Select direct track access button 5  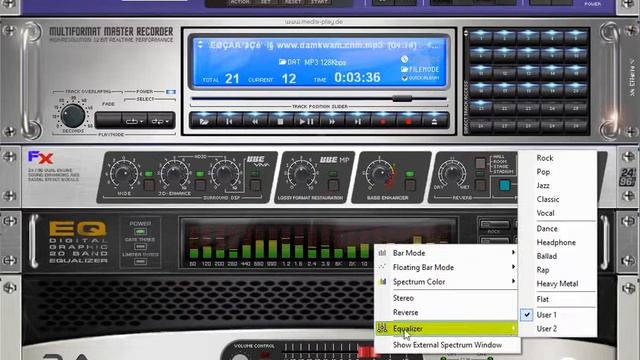[576, 37]
